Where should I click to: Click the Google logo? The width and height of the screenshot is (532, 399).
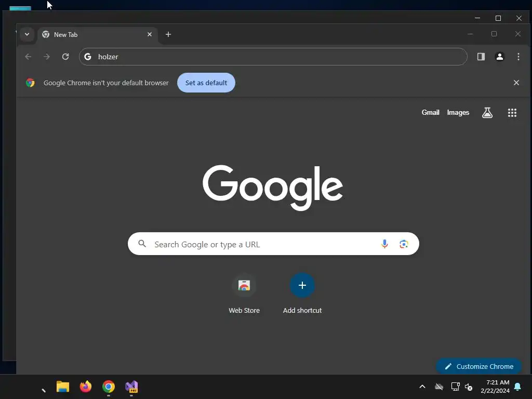tap(272, 188)
